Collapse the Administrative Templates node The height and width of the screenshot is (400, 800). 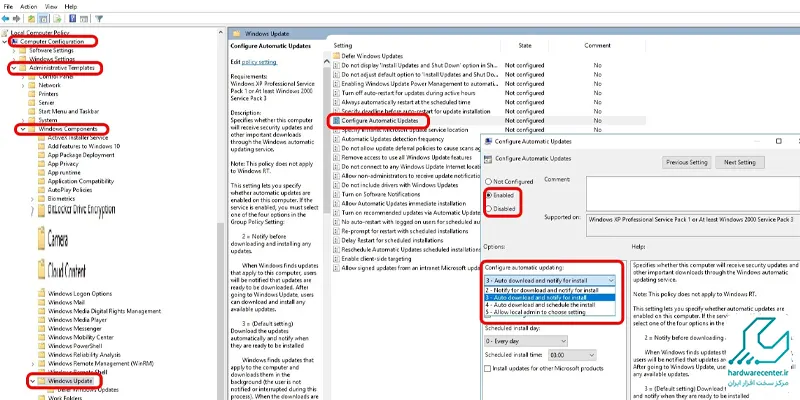click(14, 68)
